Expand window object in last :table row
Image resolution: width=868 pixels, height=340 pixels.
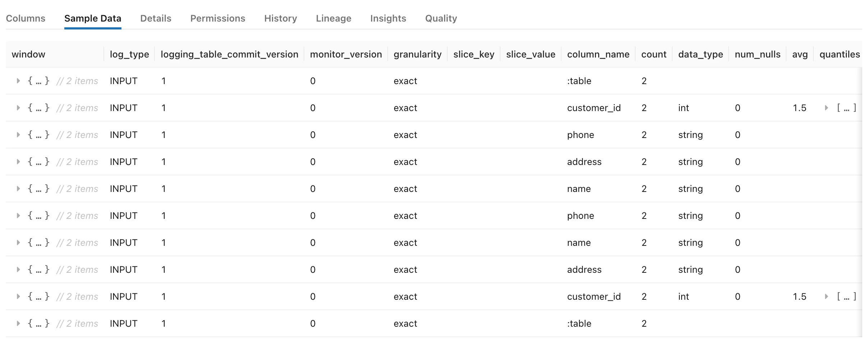[18, 323]
